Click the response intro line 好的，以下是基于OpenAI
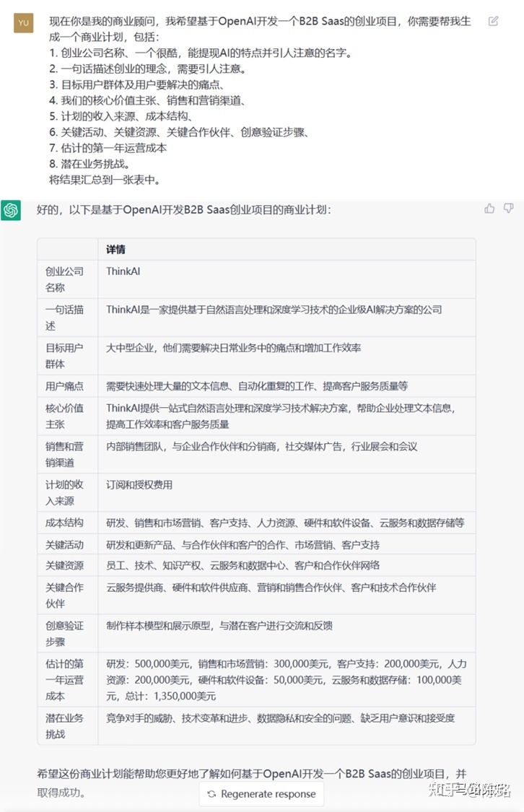Viewport: 524px width, 812px height. coord(184,210)
